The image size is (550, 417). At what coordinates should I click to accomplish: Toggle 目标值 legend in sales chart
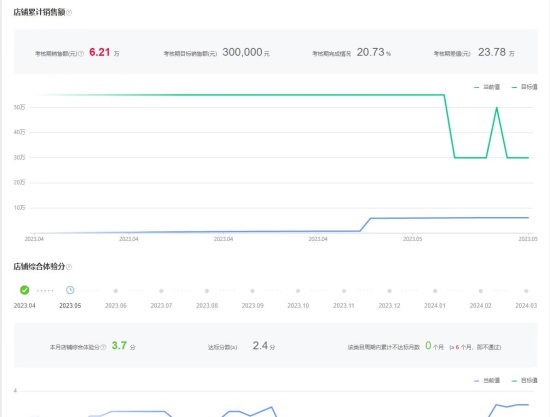[x=525, y=87]
